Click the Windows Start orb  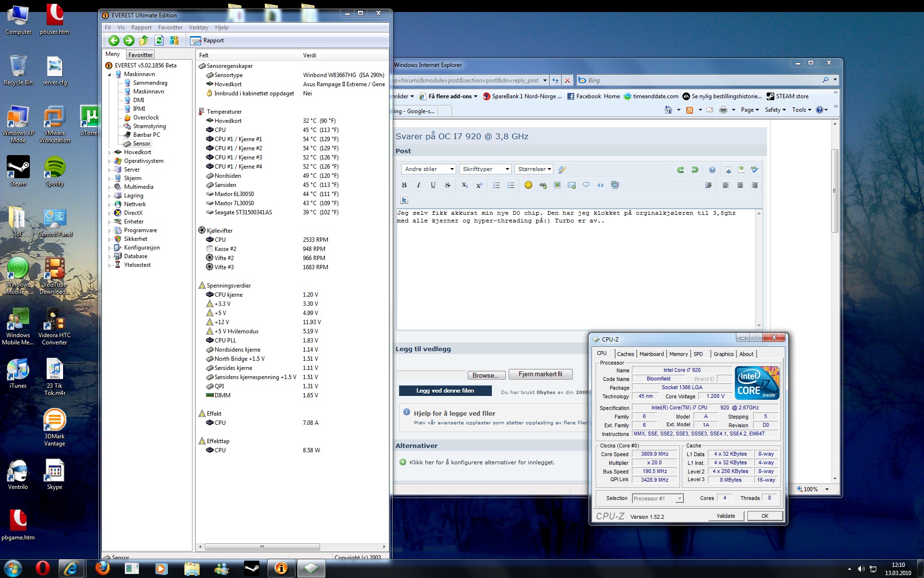coord(13,568)
